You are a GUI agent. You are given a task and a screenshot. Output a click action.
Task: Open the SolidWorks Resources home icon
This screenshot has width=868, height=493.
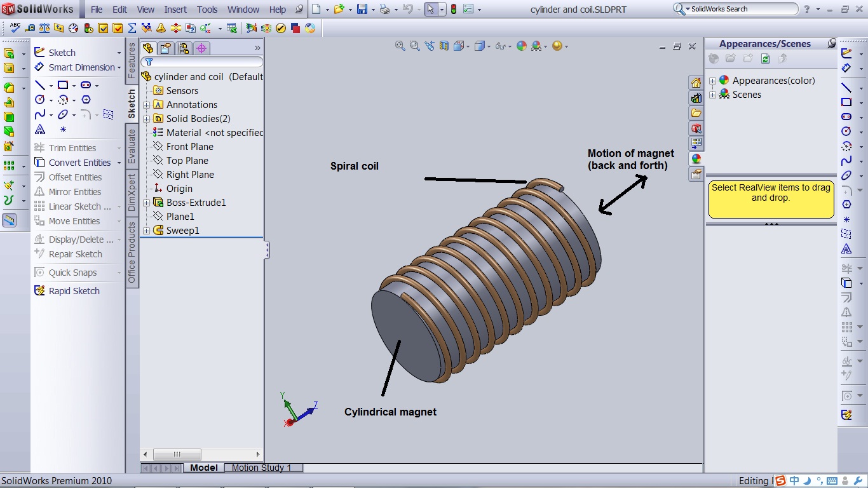696,83
